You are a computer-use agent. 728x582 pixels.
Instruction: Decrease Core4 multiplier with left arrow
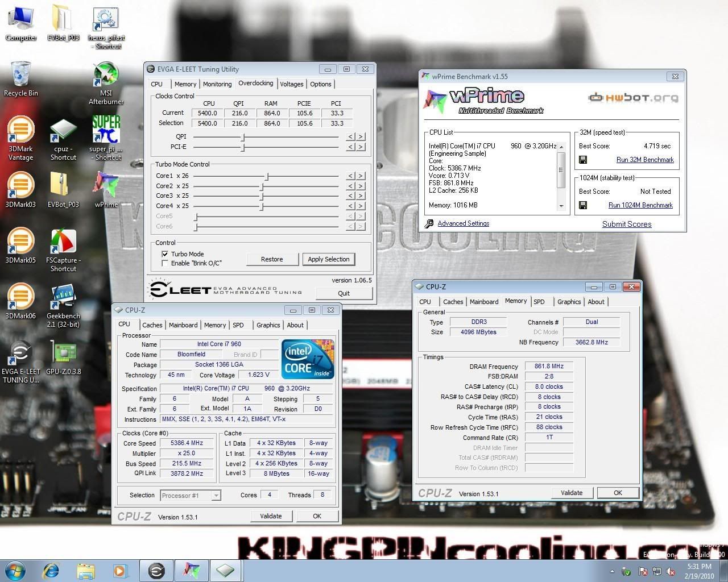point(350,206)
